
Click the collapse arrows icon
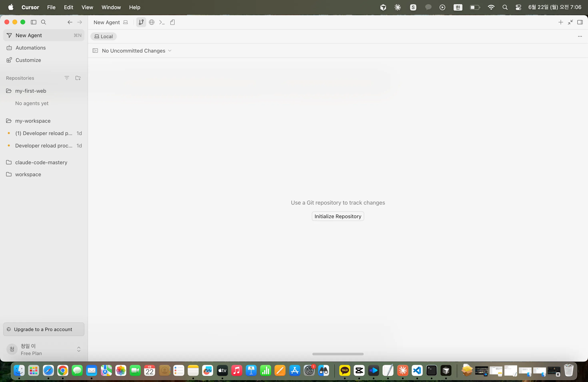[570, 22]
